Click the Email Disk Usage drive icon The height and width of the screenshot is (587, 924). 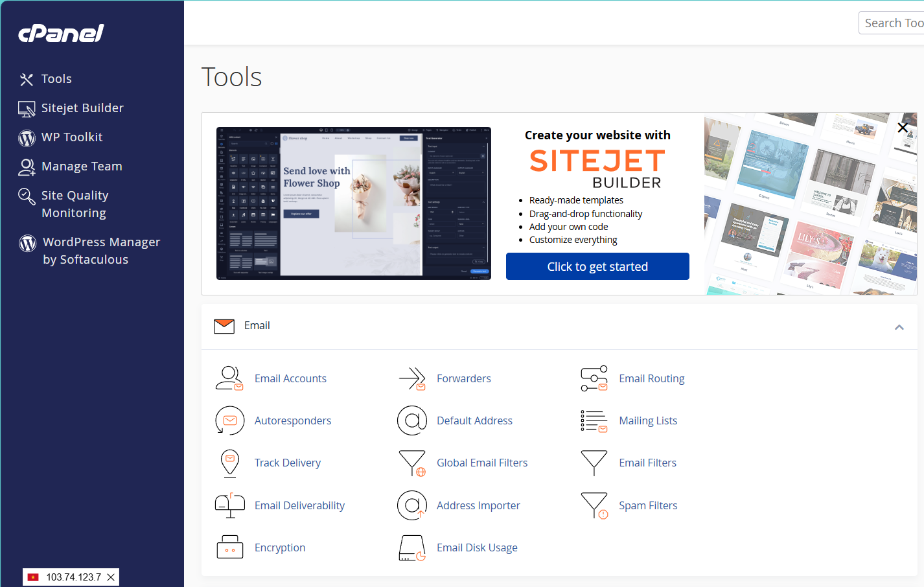click(x=412, y=548)
